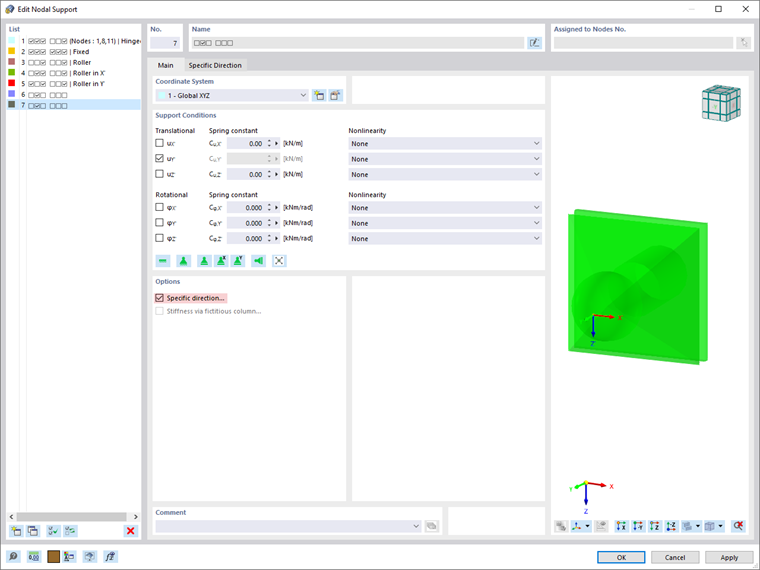Image resolution: width=760 pixels, height=570 pixels.
Task: Enable the uZ translational support checkbox
Action: pos(159,174)
